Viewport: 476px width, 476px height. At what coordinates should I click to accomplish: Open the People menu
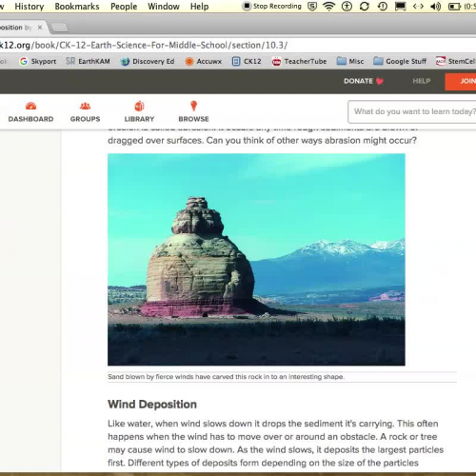[124, 7]
